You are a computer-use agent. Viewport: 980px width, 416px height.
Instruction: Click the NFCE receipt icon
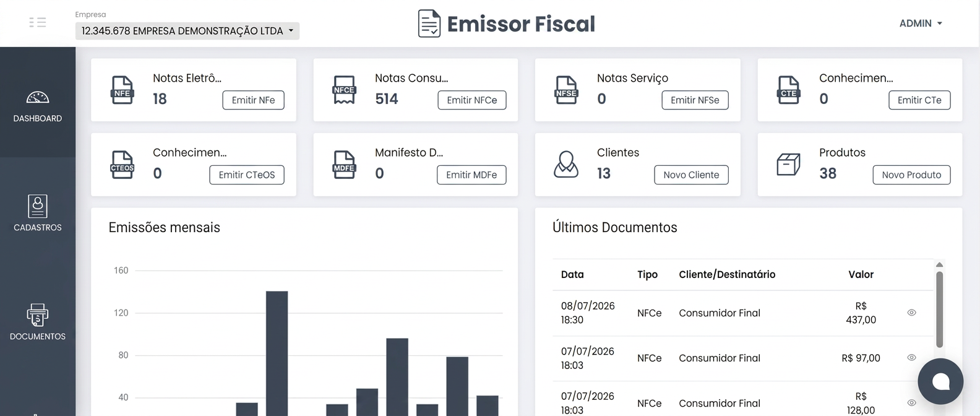[x=344, y=90]
